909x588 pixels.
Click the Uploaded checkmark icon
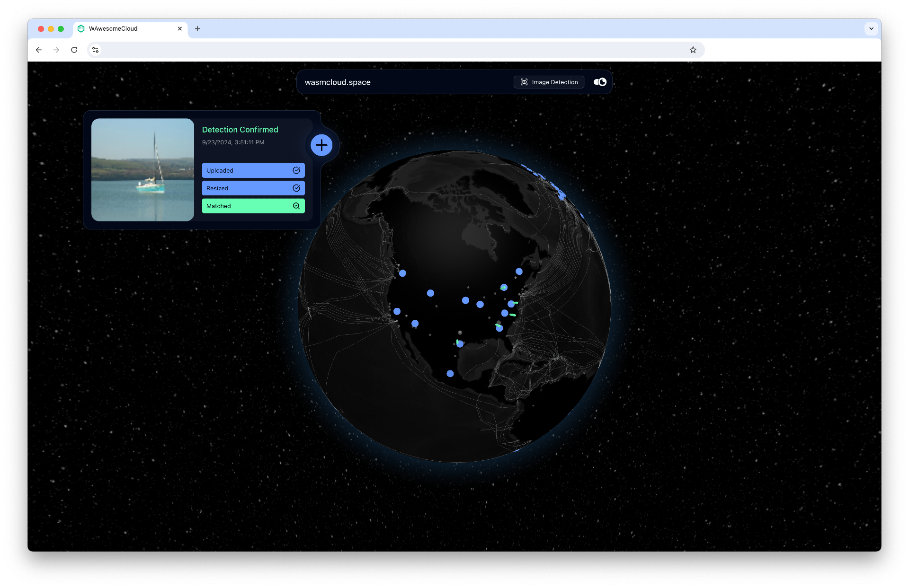[296, 170]
